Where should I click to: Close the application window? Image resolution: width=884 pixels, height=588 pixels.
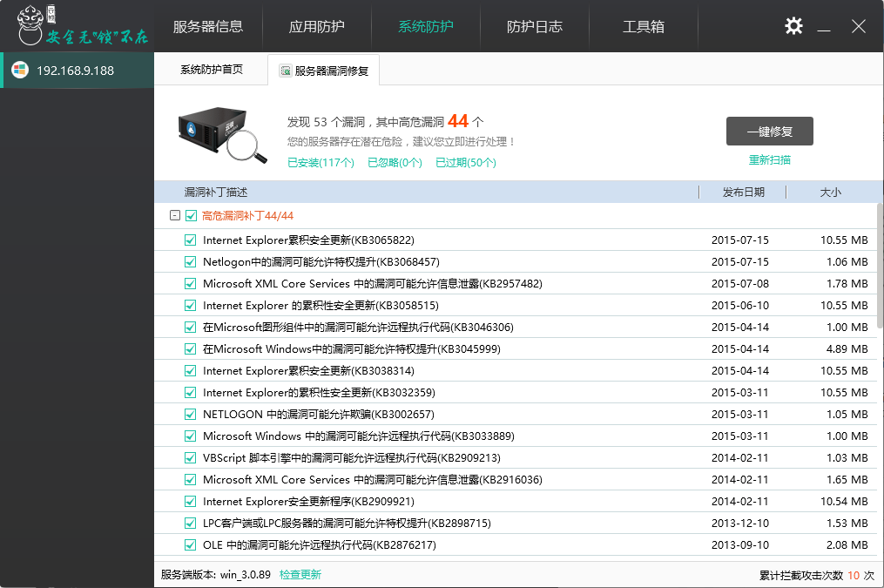[x=858, y=26]
